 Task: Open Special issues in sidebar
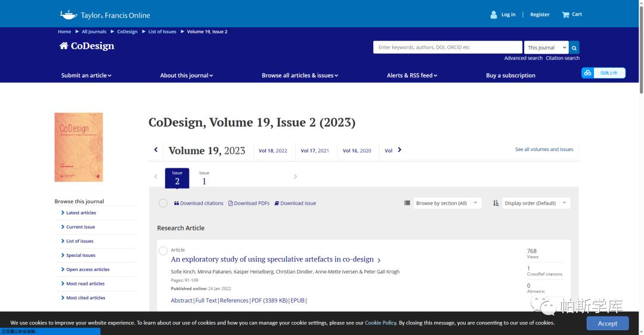click(80, 255)
